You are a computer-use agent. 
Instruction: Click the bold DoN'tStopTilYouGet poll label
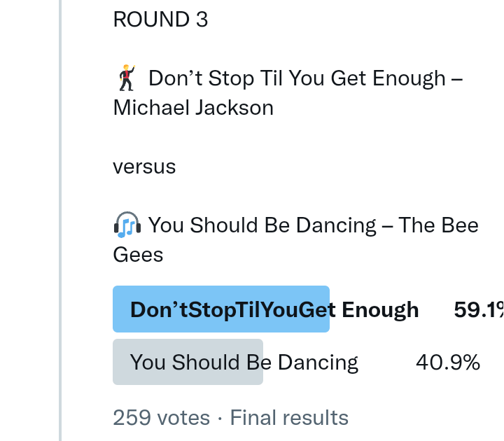tap(228, 309)
